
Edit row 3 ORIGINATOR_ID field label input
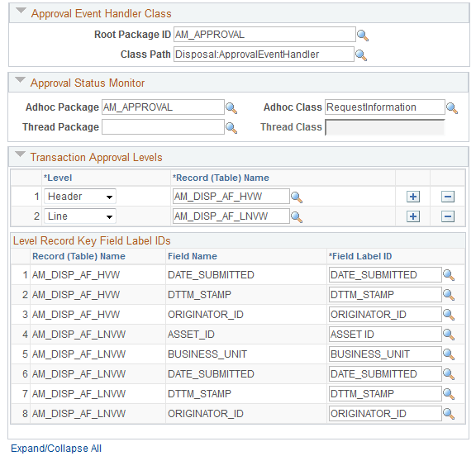tap(385, 314)
